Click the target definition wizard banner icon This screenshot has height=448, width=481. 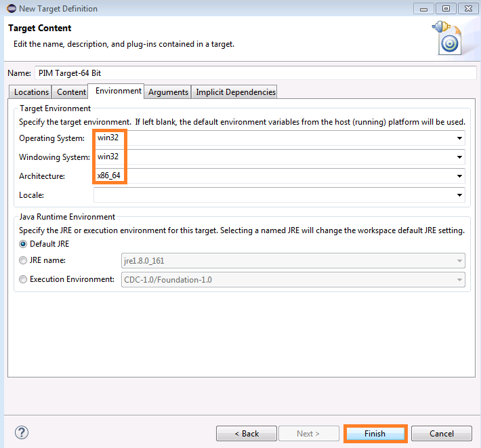pos(448,38)
